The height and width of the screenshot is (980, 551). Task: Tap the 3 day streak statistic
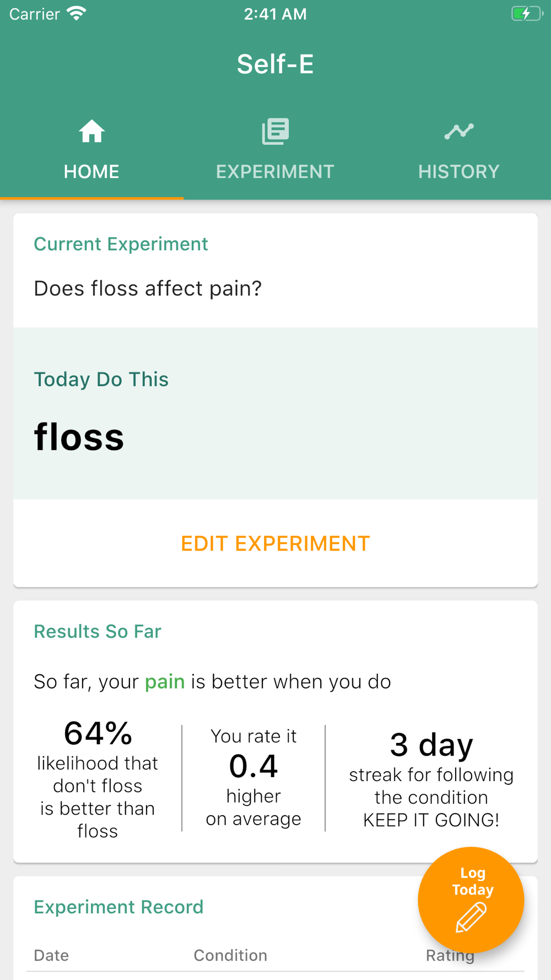431,745
